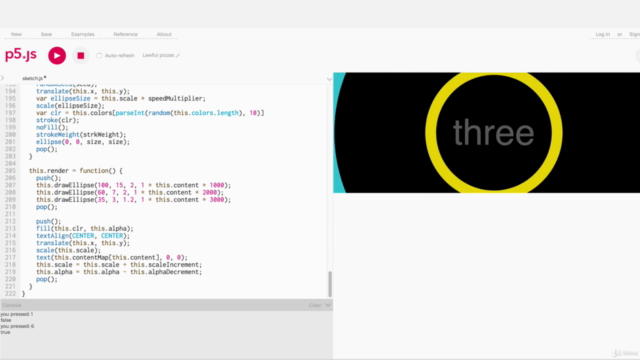Open the New menu item
This screenshot has height=360, width=640.
16,34
